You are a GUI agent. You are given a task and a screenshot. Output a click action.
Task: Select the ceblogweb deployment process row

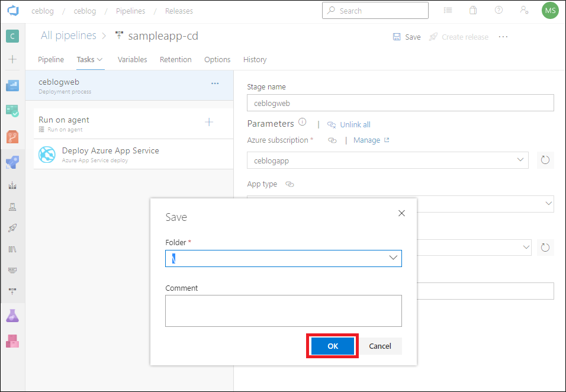129,85
